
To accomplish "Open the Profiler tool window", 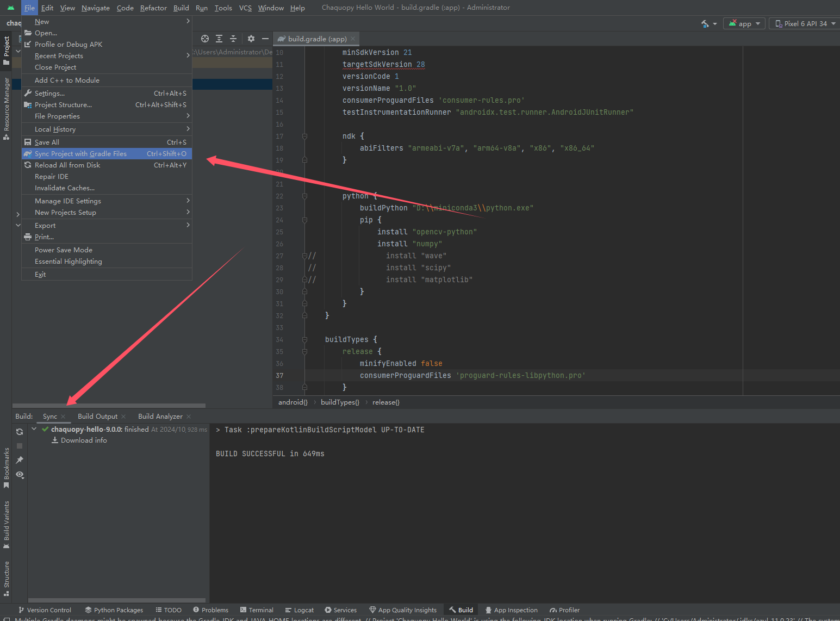I will click(x=568, y=610).
